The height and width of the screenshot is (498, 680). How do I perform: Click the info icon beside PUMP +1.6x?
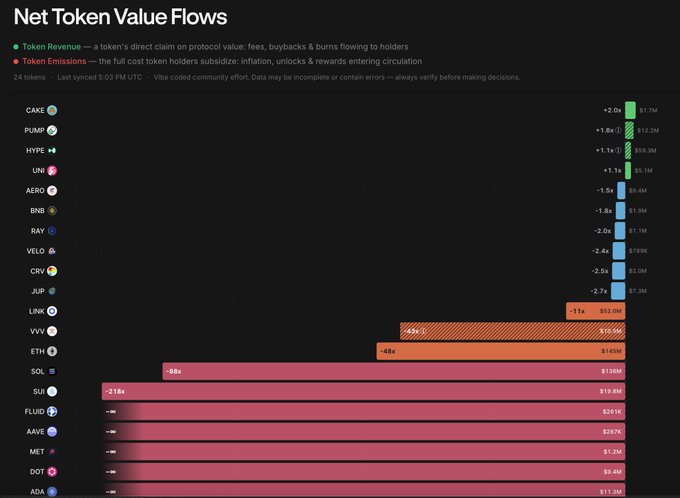tap(618, 130)
